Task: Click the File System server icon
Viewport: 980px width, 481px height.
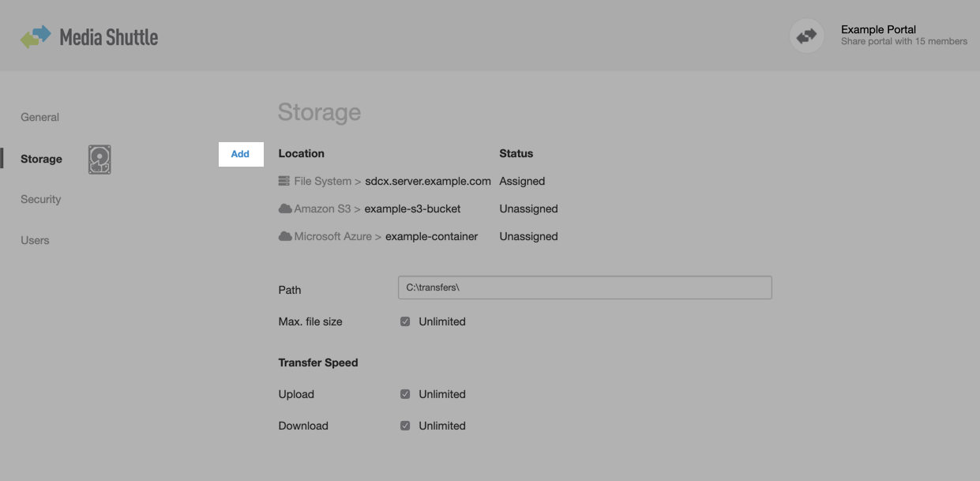Action: tap(284, 181)
